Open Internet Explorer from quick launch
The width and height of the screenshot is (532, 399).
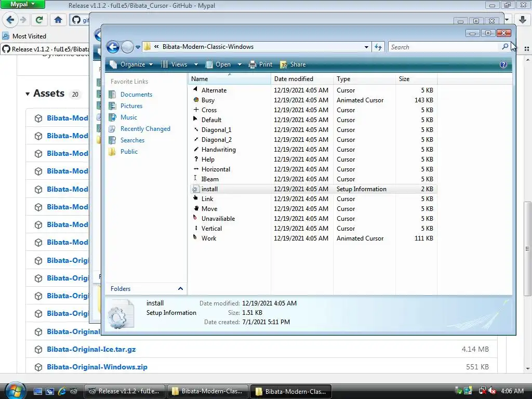pos(62,391)
